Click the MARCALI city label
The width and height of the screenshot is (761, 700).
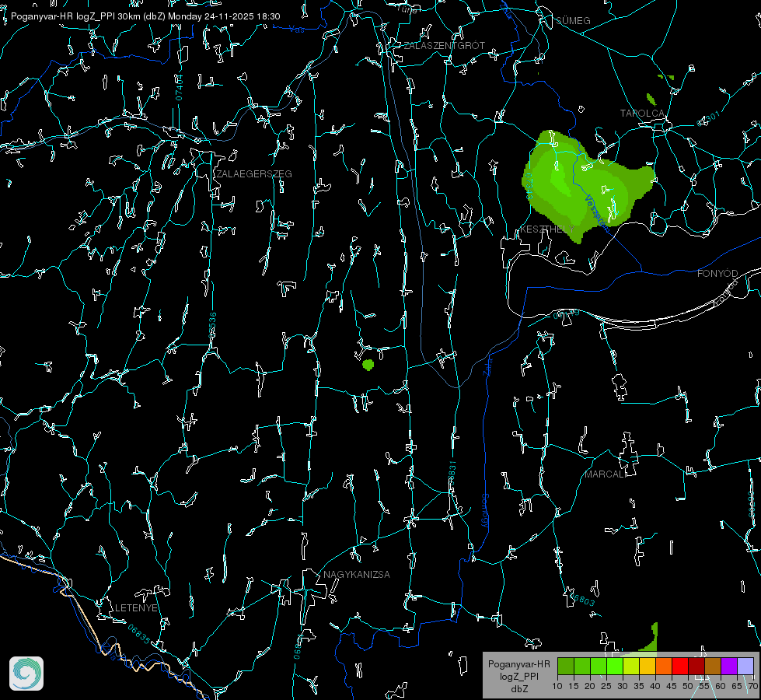(606, 474)
